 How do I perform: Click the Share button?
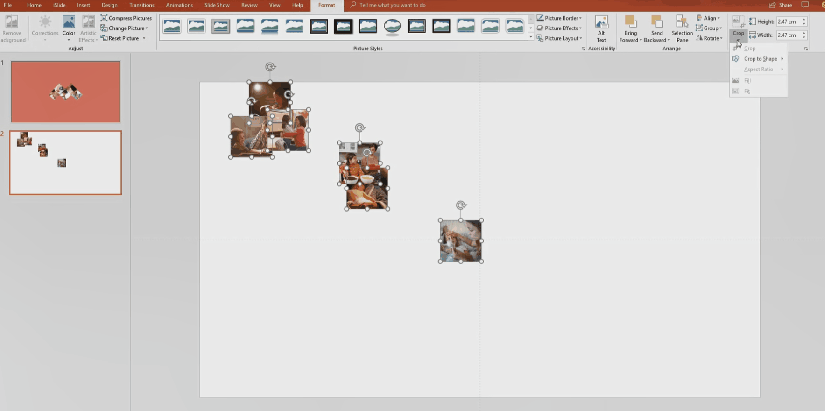coord(781,5)
